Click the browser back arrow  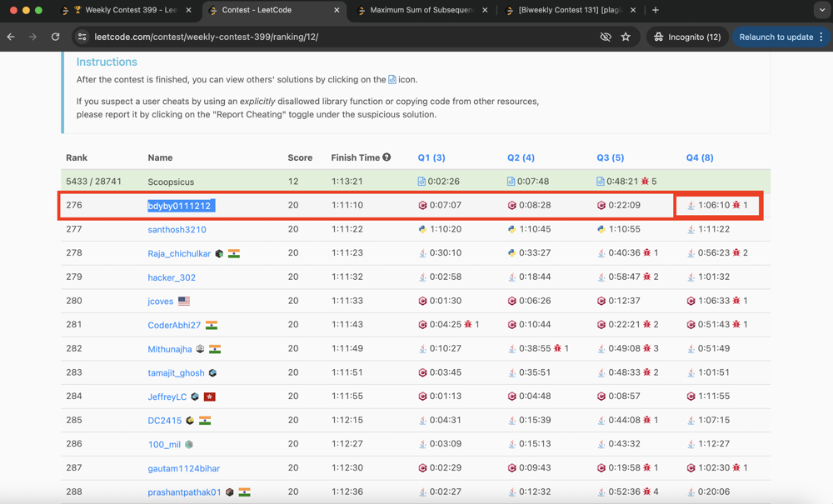click(x=12, y=37)
